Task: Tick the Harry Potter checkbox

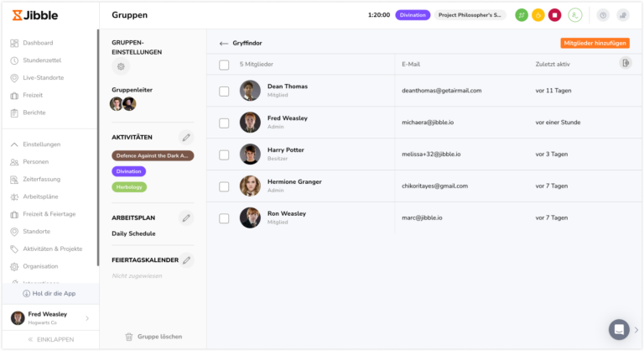Action: pyautogui.click(x=224, y=155)
